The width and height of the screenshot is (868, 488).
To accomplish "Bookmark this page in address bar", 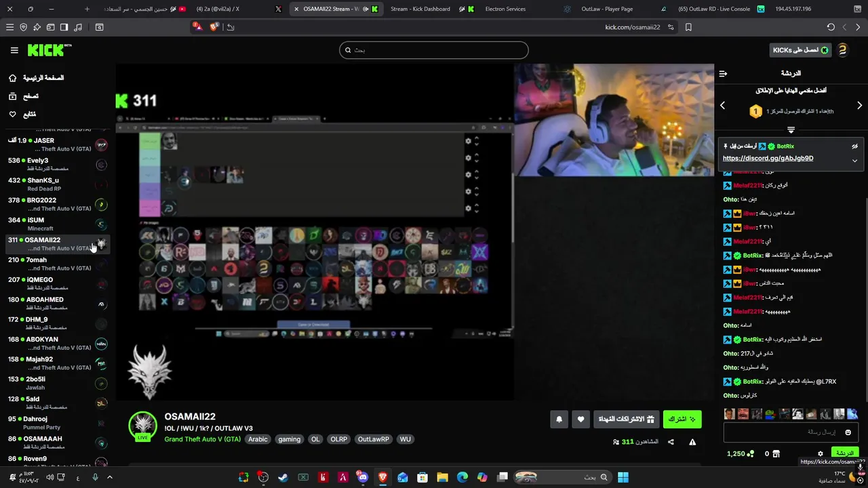I will tap(688, 27).
